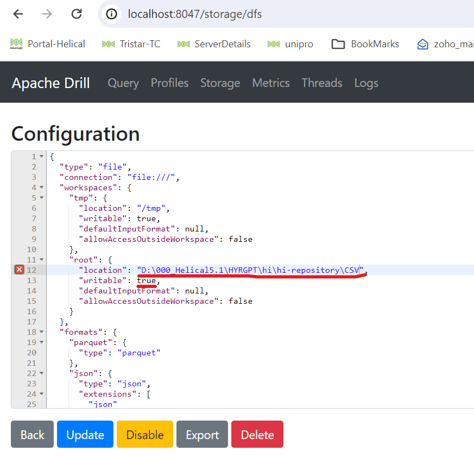Viewport: 474px width, 476px height.
Task: Click the true value on line 13
Action: pos(146,280)
